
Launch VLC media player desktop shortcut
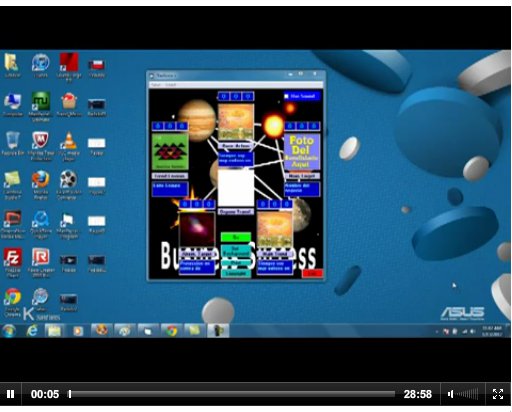pos(68,145)
